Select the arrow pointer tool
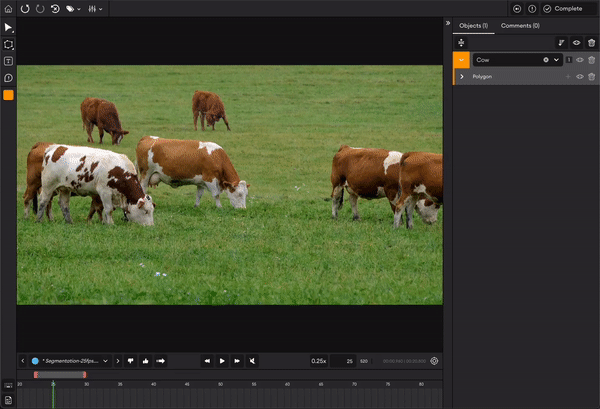Screen dimensions: 600x409 8,28
